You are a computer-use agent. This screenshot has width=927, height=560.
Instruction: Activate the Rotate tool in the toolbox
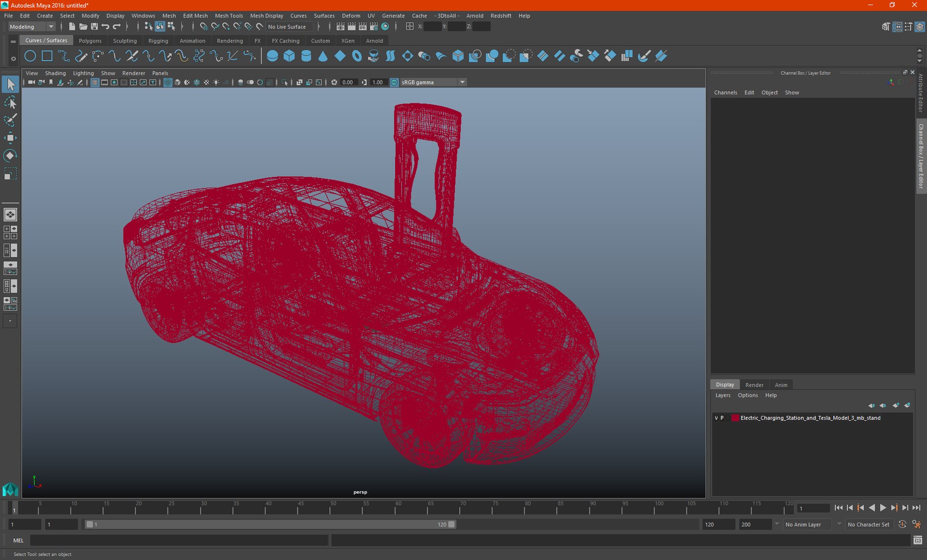click(x=10, y=156)
